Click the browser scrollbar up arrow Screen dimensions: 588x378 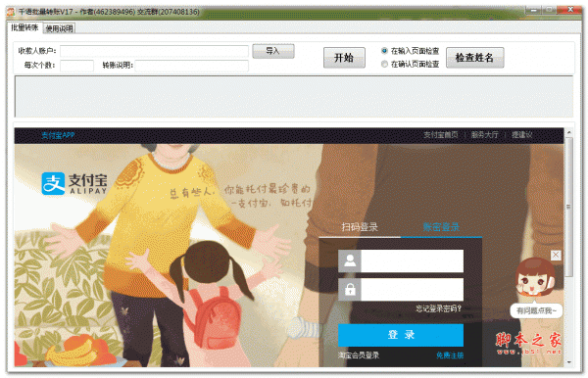568,132
